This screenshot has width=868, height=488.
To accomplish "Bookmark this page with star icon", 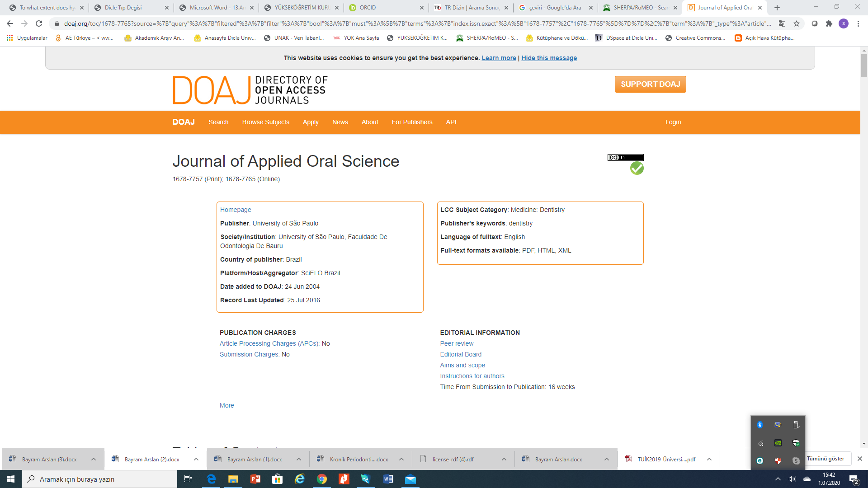I will [797, 23].
